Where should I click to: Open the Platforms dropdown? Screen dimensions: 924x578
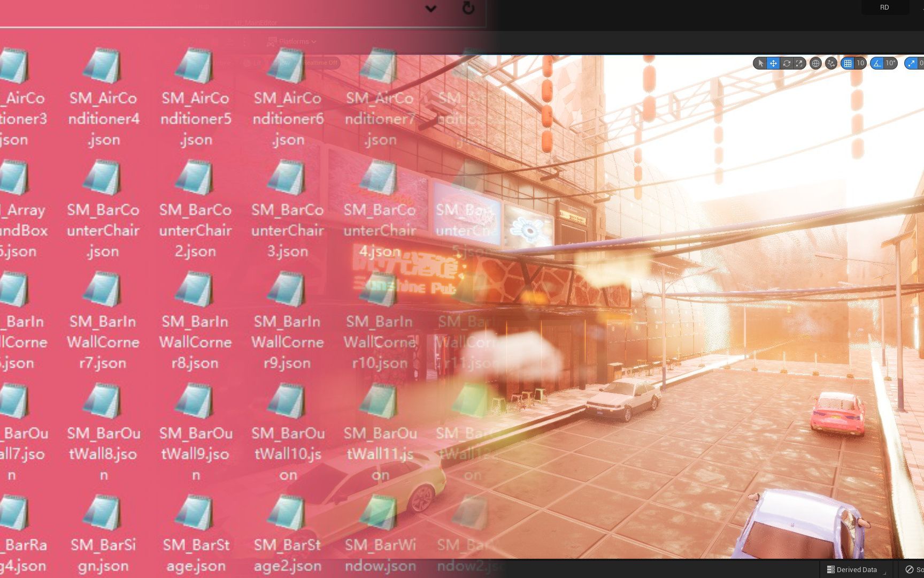pyautogui.click(x=292, y=41)
